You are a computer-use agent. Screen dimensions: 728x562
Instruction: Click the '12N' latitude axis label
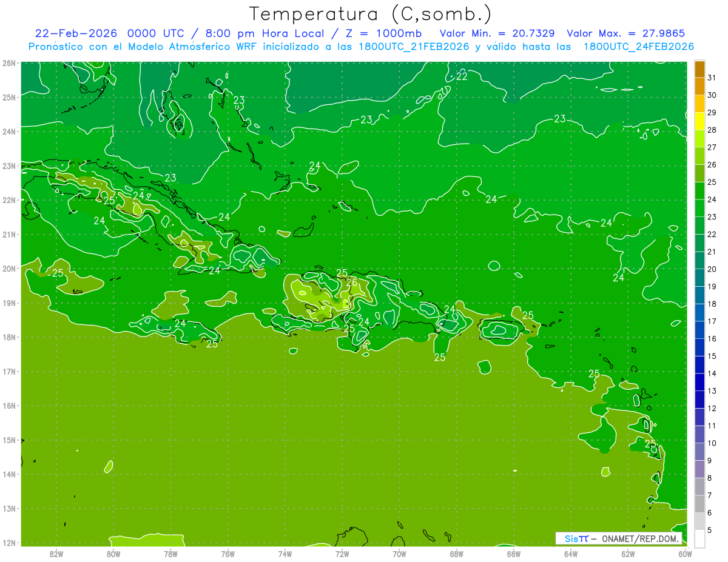(9, 543)
